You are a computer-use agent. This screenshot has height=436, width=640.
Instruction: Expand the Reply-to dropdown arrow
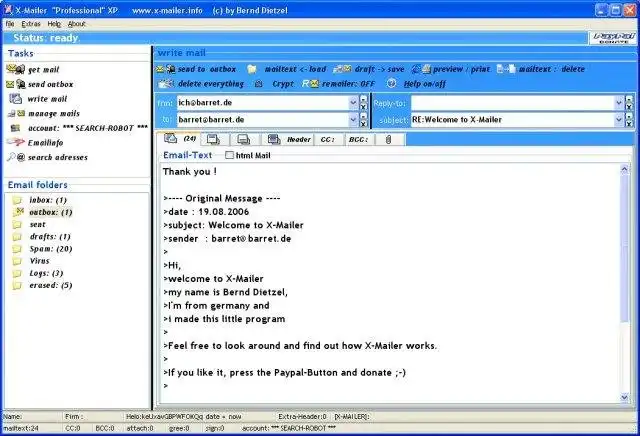tap(619, 103)
